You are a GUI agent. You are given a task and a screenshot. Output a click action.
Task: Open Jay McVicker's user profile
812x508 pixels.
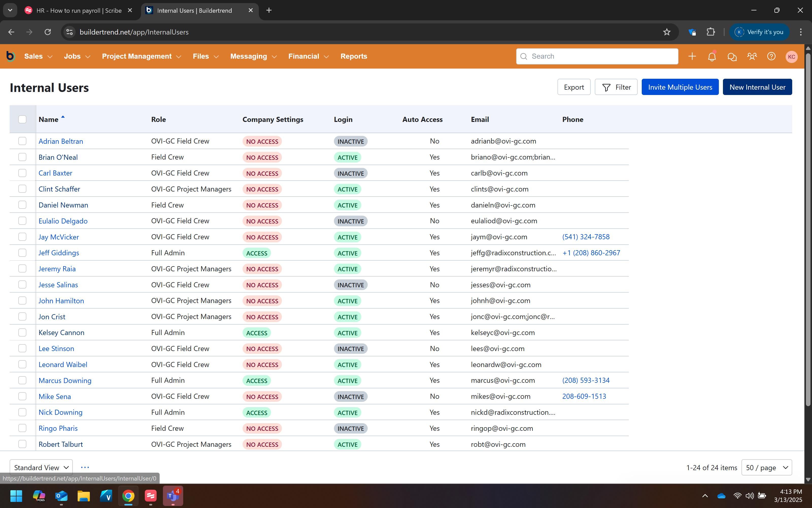59,237
